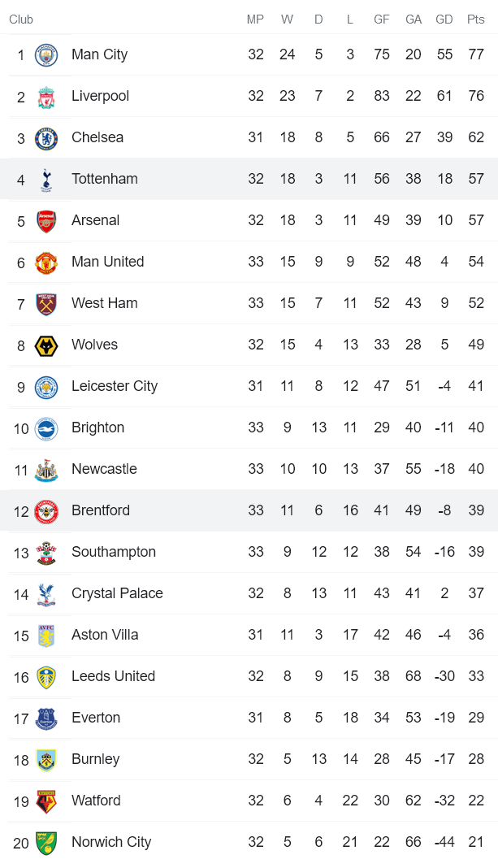Click the Chelsea club crest
This screenshot has width=498, height=868.
coord(46,138)
